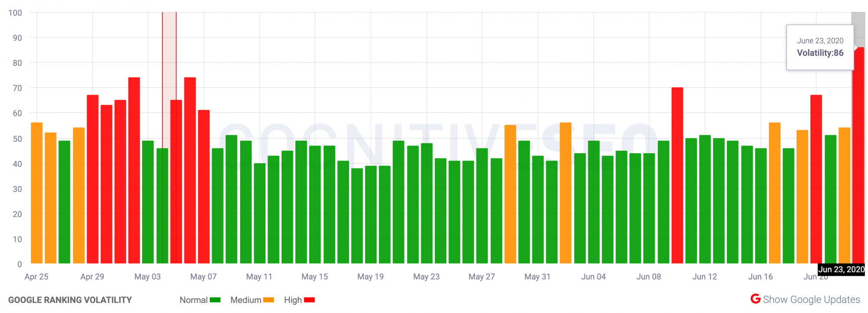This screenshot has width=868, height=313.
Task: Click the 50 y-axis value
Action: (17, 139)
